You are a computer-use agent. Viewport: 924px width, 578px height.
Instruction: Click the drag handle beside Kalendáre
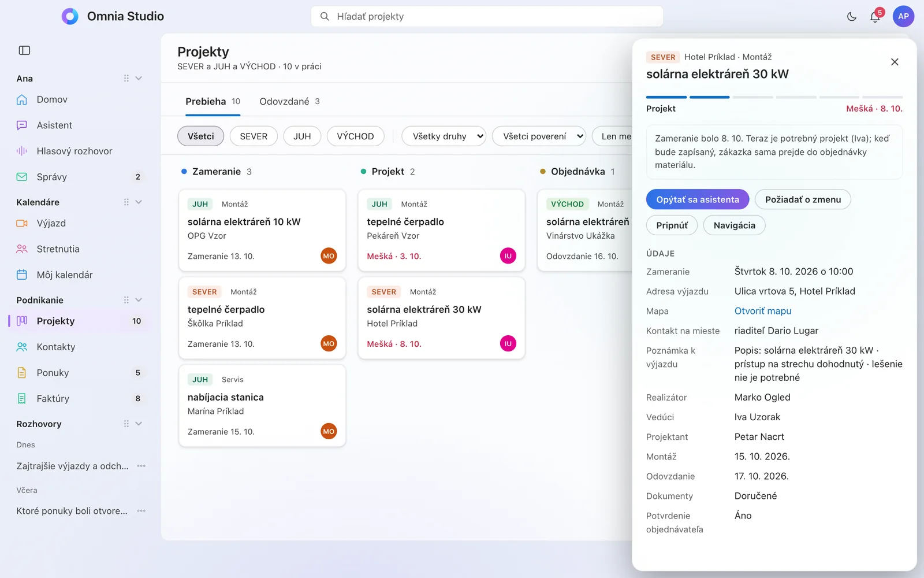[126, 202]
